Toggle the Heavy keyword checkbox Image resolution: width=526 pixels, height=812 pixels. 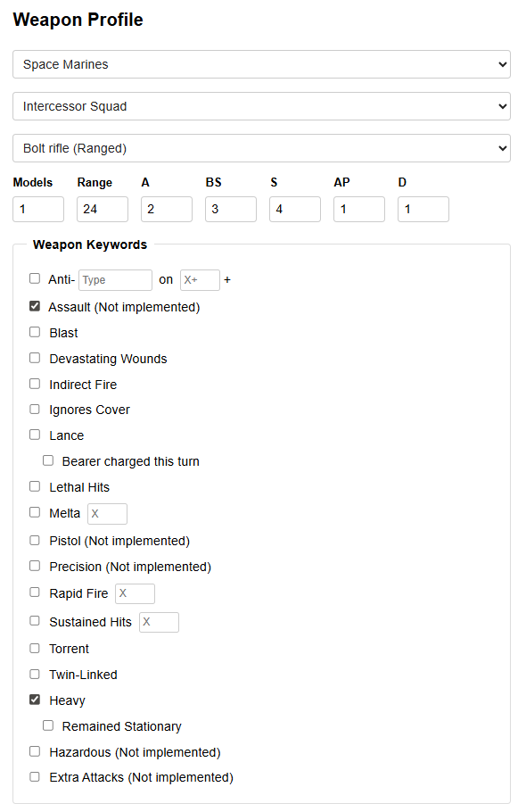pos(35,700)
